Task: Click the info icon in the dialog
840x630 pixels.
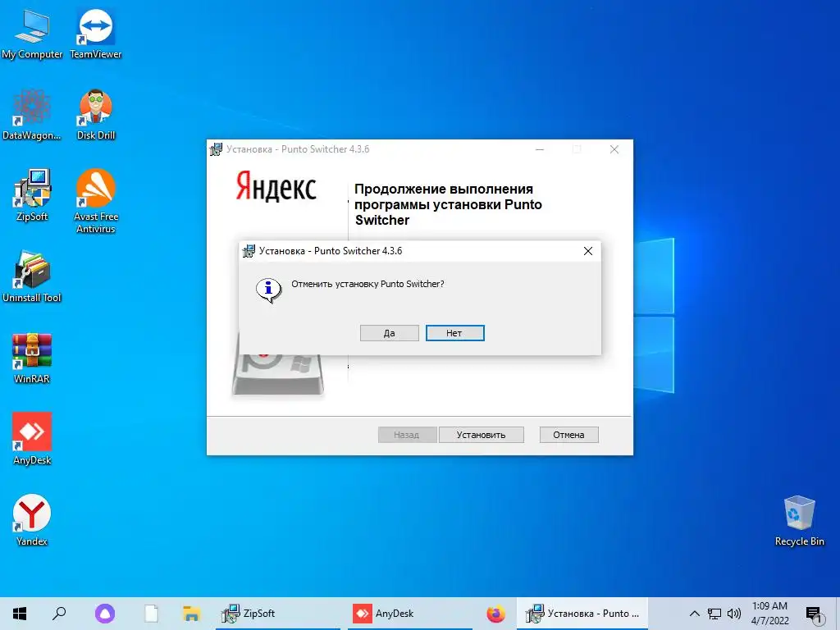Action: (268, 290)
